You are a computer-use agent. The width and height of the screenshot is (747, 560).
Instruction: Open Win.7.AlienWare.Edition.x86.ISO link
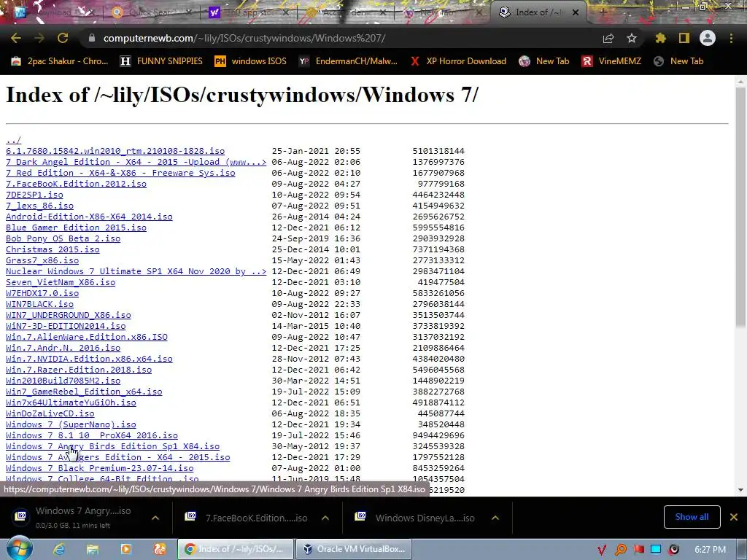pos(87,337)
